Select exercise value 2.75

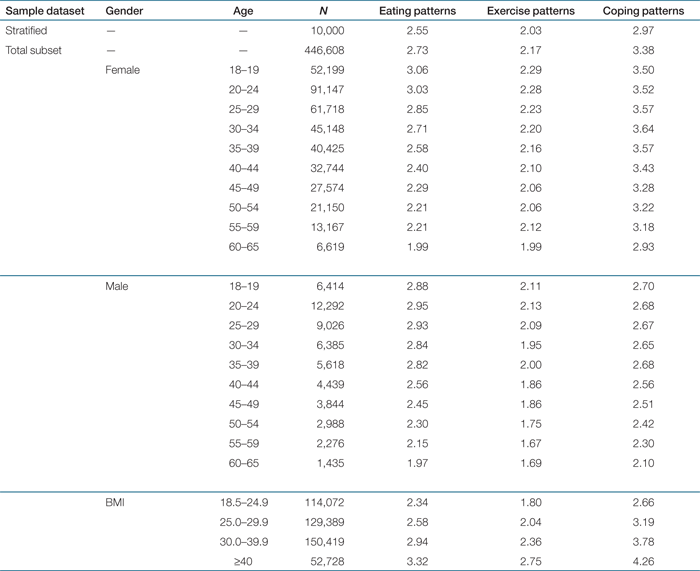tap(531, 561)
